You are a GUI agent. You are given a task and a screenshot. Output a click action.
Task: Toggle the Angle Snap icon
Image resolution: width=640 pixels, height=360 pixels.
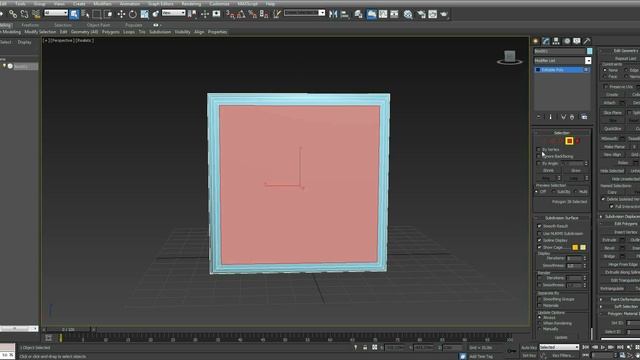pos(241,14)
